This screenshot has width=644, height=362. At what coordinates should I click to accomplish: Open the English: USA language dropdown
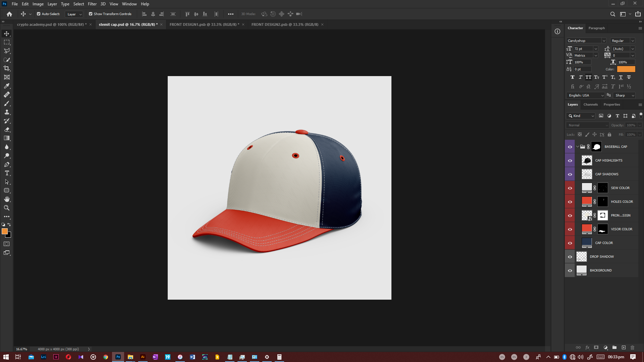tap(586, 96)
